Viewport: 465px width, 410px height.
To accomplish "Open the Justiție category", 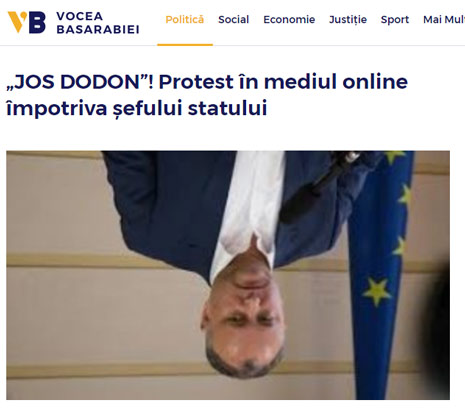I will [348, 20].
